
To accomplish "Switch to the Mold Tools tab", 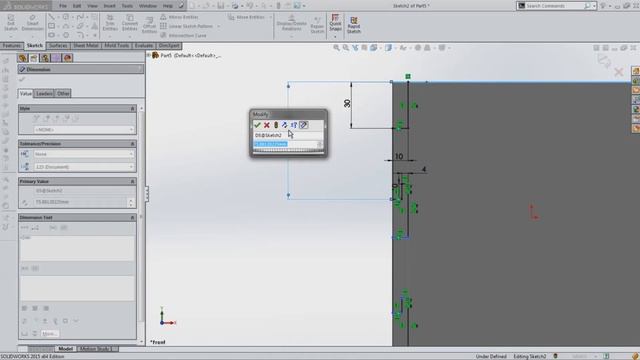I will tap(117, 46).
